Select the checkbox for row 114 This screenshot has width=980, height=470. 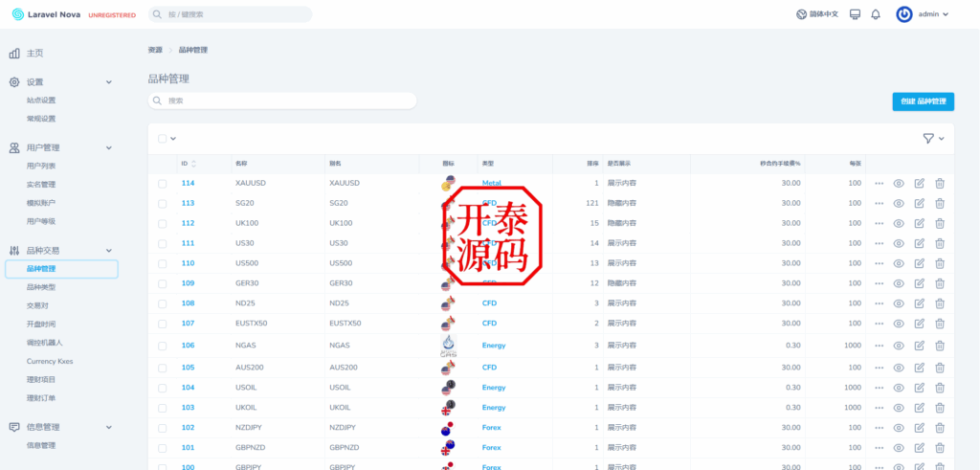pyautogui.click(x=163, y=184)
